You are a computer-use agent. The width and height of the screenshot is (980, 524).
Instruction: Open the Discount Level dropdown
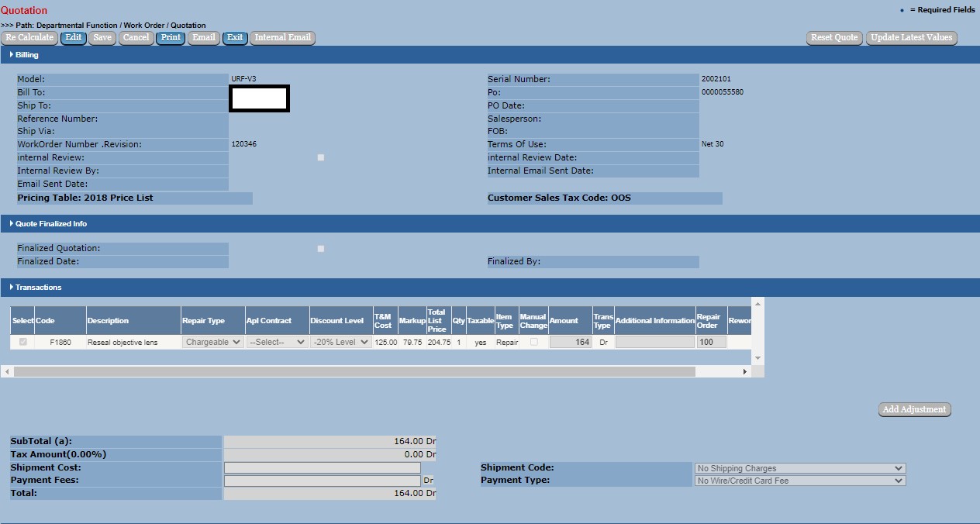[x=340, y=342]
